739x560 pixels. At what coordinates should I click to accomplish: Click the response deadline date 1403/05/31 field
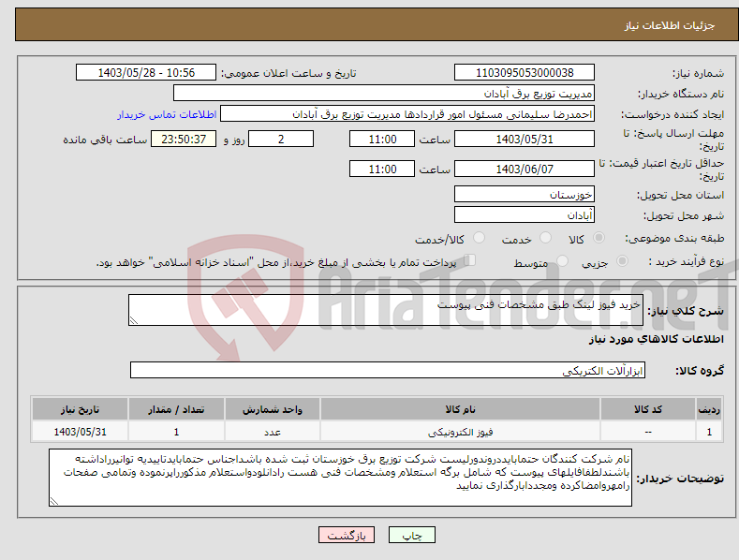pyautogui.click(x=525, y=139)
